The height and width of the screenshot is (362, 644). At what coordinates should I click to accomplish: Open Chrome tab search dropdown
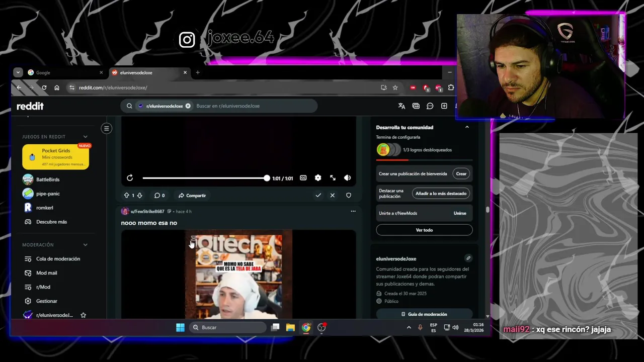tap(18, 72)
